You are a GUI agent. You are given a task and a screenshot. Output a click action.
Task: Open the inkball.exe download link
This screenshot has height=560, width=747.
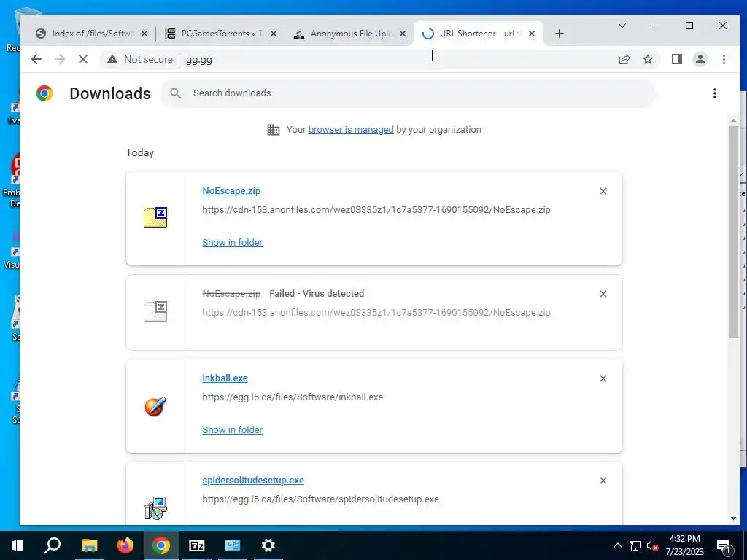click(225, 378)
